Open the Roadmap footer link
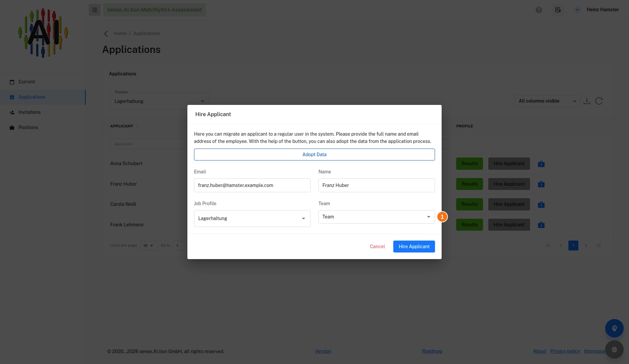The image size is (629, 364). pos(432,351)
